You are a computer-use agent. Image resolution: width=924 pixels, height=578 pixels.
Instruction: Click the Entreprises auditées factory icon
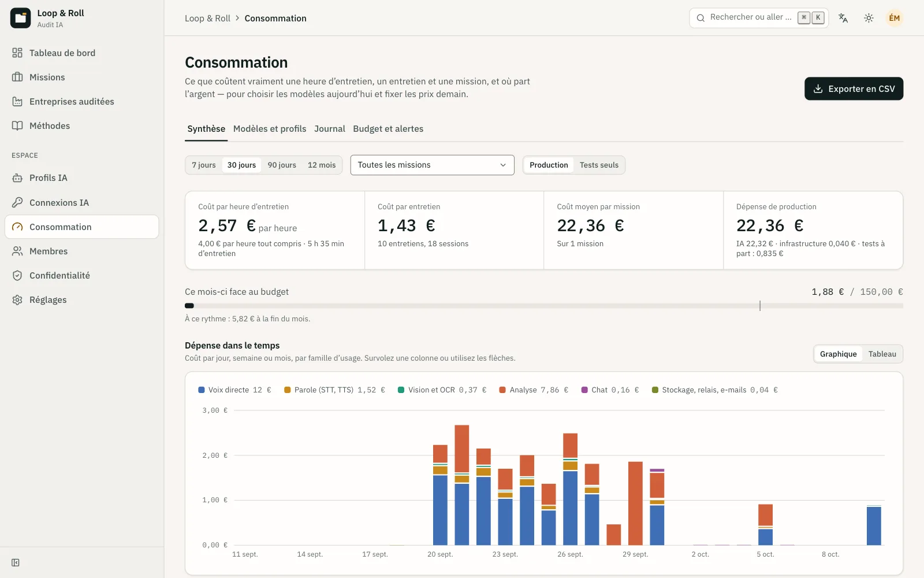17,102
